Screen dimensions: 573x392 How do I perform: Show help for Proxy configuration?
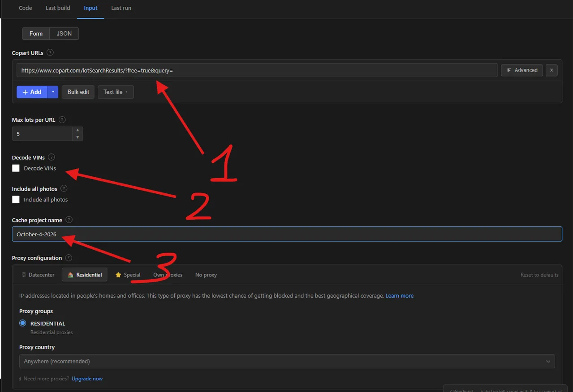69,258
